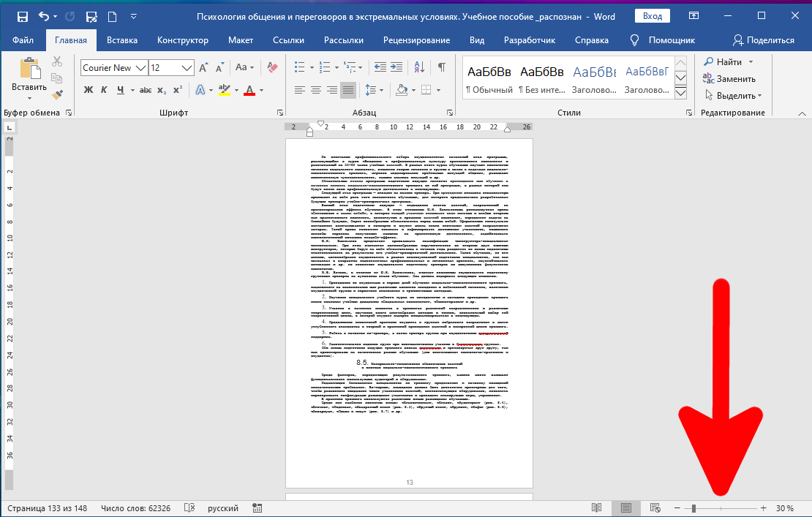Apply subscript formatting
Screen dimensions: 812x517
[162, 90]
